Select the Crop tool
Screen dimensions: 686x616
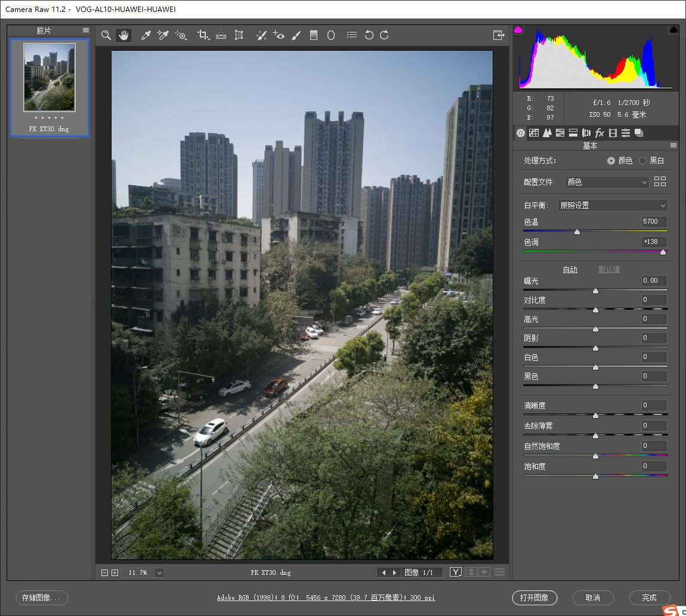[x=203, y=35]
